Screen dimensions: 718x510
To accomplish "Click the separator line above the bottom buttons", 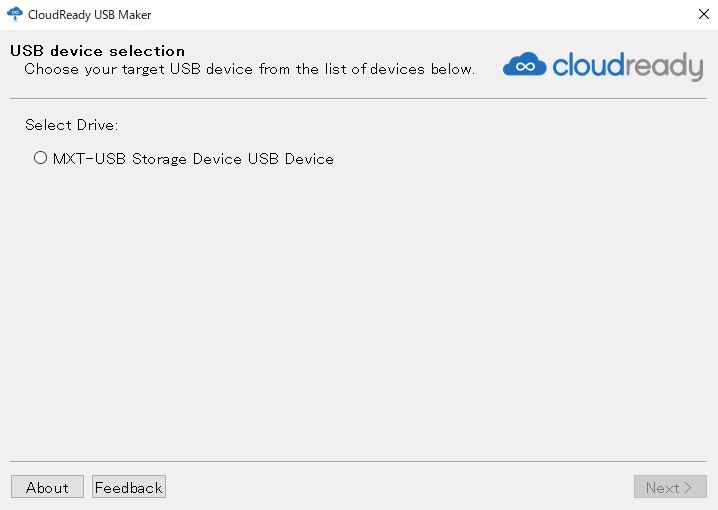I will pyautogui.click(x=358, y=461).
